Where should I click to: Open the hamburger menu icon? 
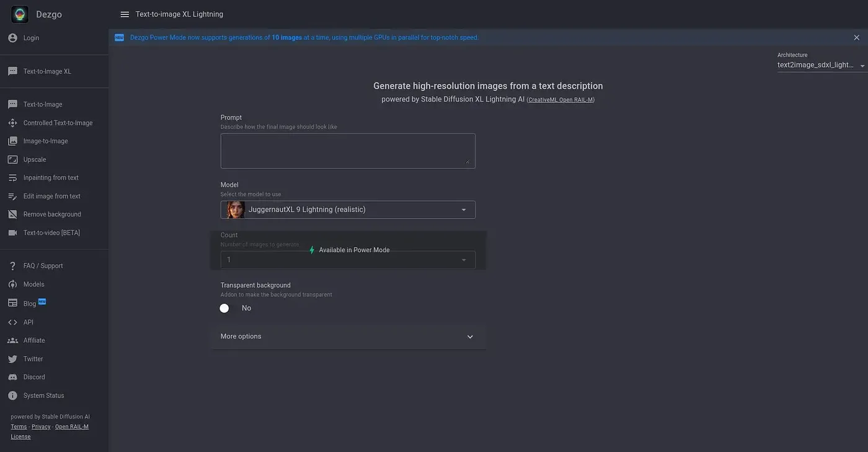pos(125,14)
